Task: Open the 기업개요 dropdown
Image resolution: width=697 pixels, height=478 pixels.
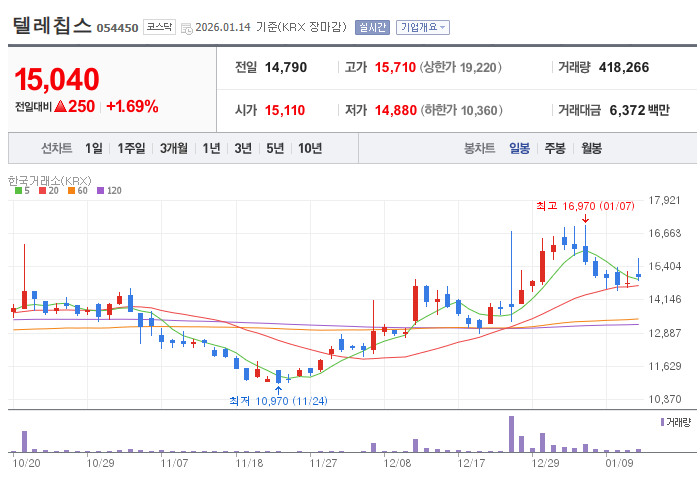Action: (423, 27)
